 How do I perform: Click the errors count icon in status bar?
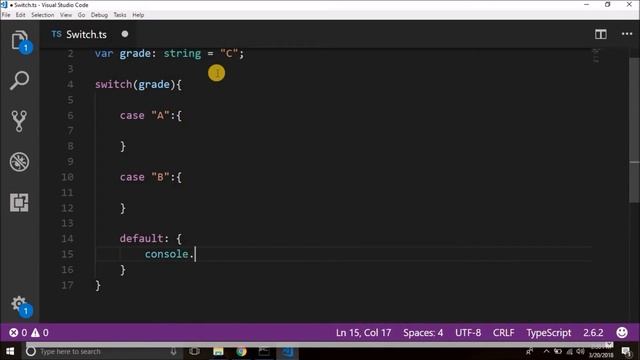coord(13,333)
